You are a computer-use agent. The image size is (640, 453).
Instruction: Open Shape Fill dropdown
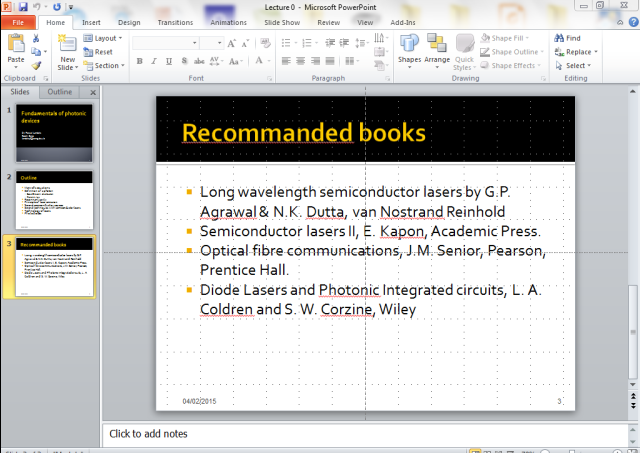(x=504, y=38)
